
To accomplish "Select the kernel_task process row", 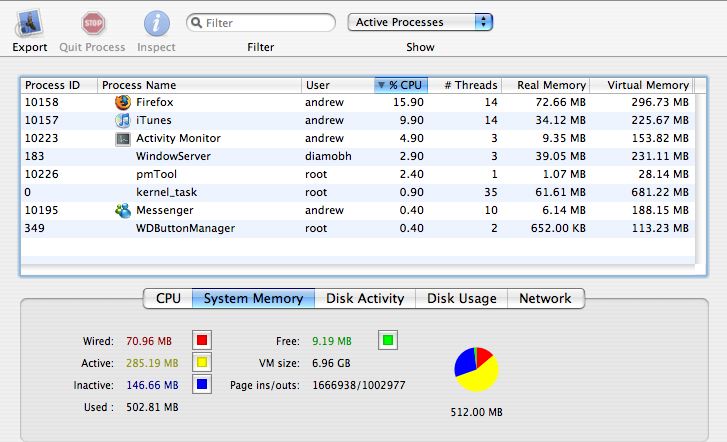I will [357, 192].
